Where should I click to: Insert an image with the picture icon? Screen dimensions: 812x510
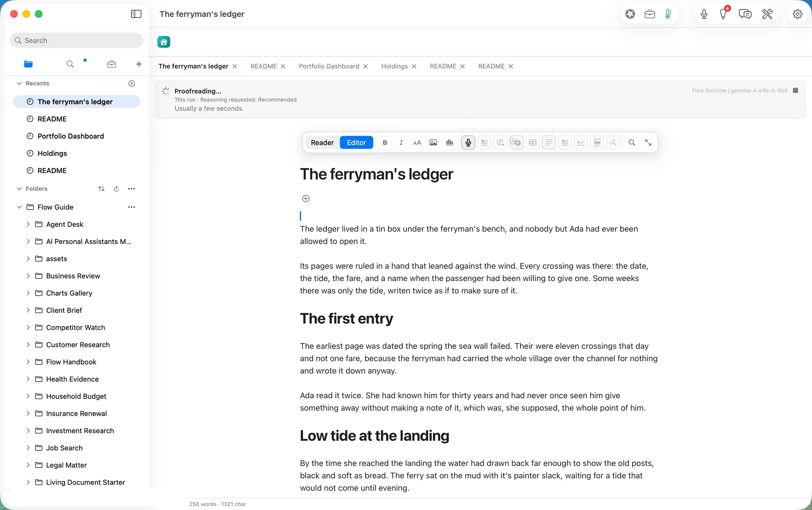pos(433,143)
